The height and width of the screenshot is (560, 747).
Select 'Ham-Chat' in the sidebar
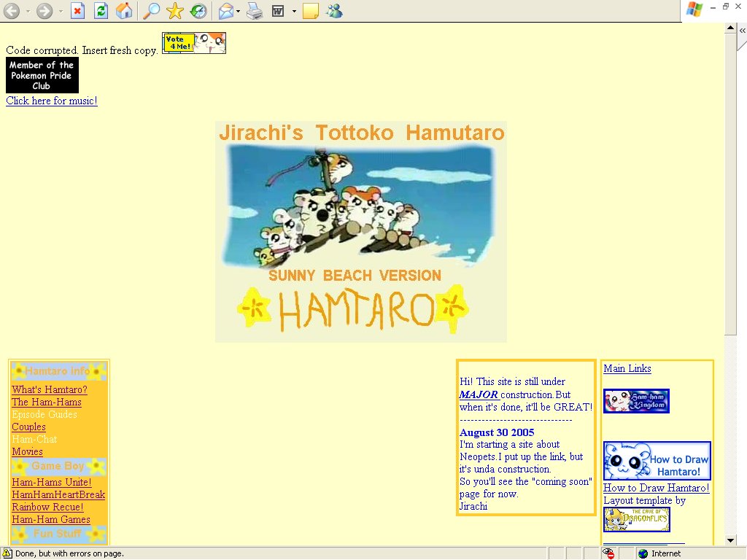click(x=34, y=439)
